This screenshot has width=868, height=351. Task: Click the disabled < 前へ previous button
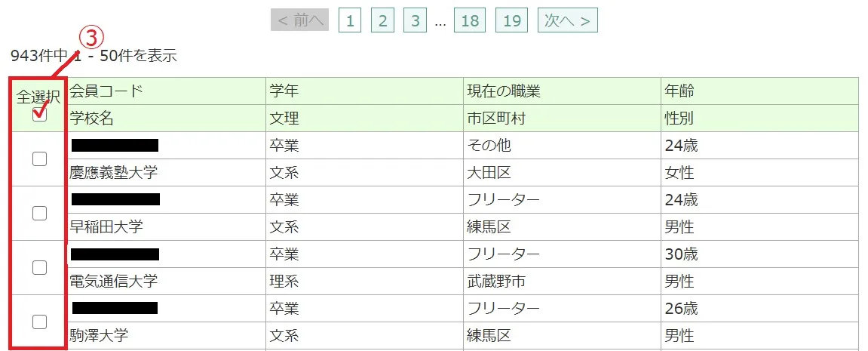point(299,21)
